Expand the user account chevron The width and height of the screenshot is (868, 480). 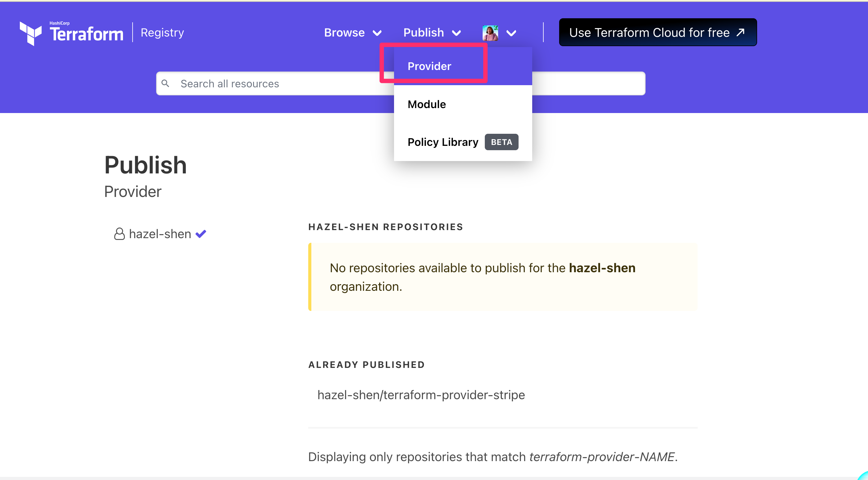[511, 33]
